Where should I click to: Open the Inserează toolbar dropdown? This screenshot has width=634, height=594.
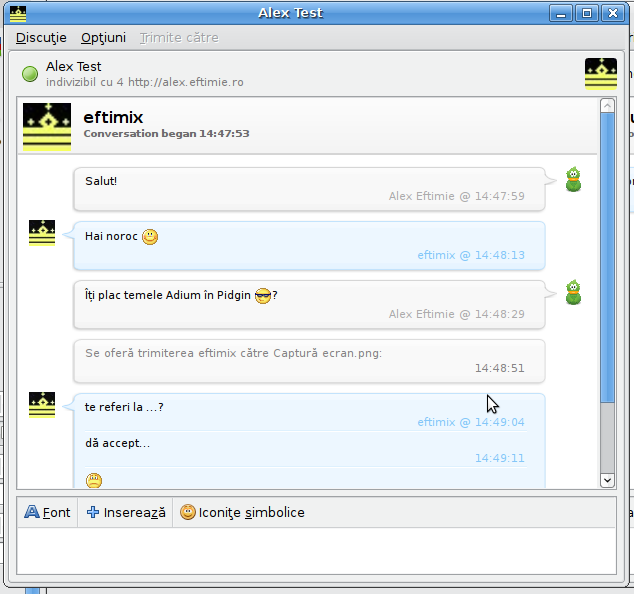(126, 512)
